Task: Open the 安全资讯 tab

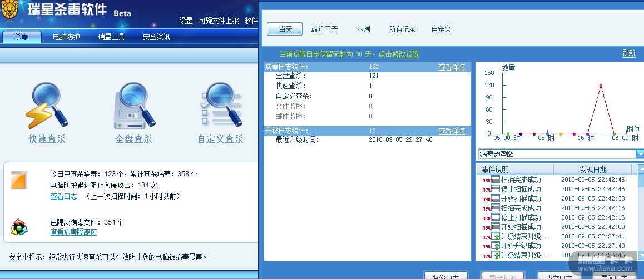Action: (x=156, y=37)
